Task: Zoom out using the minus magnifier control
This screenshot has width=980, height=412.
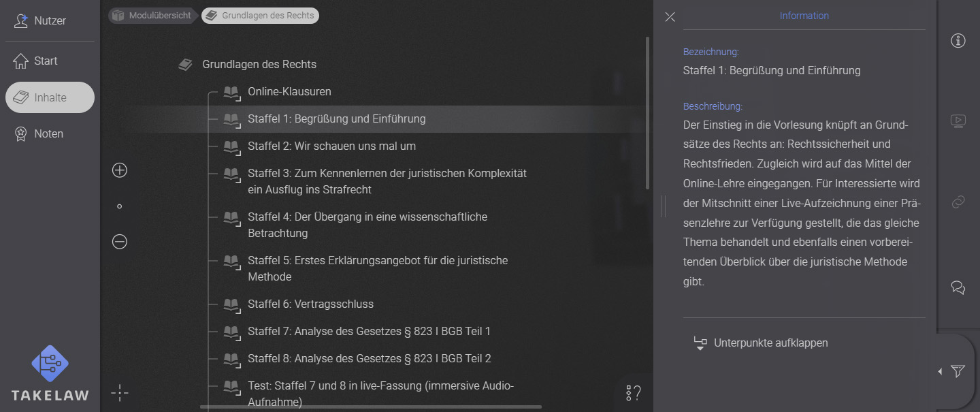Action: (x=119, y=241)
